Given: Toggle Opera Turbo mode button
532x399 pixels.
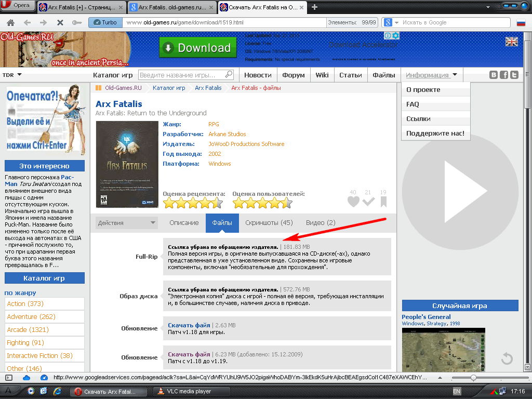Looking at the screenshot, I should click(x=105, y=22).
